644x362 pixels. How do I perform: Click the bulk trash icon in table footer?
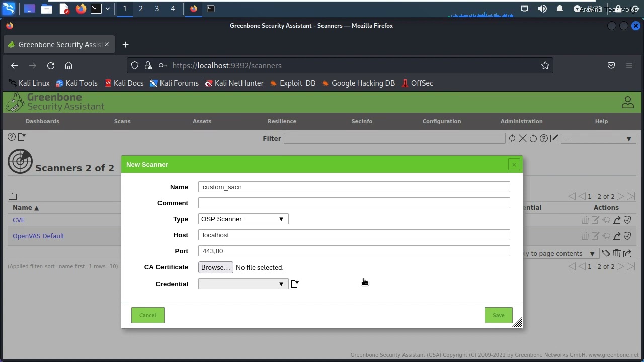tap(617, 254)
